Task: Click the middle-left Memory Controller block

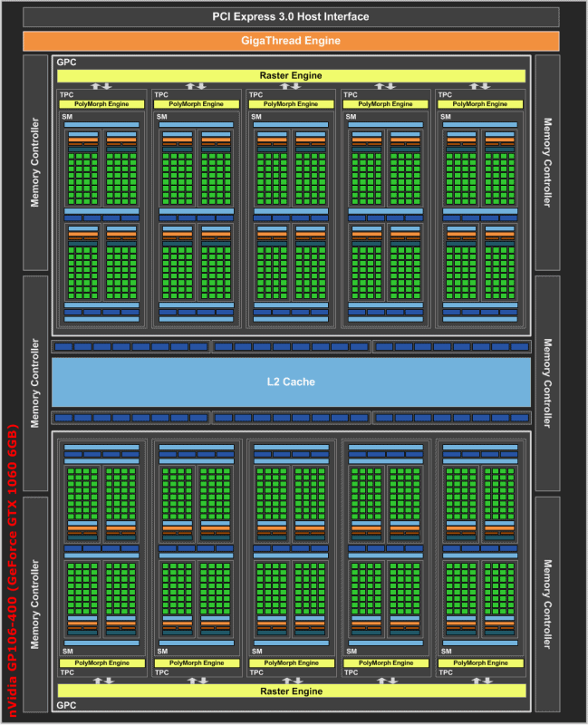Action: [x=35, y=382]
